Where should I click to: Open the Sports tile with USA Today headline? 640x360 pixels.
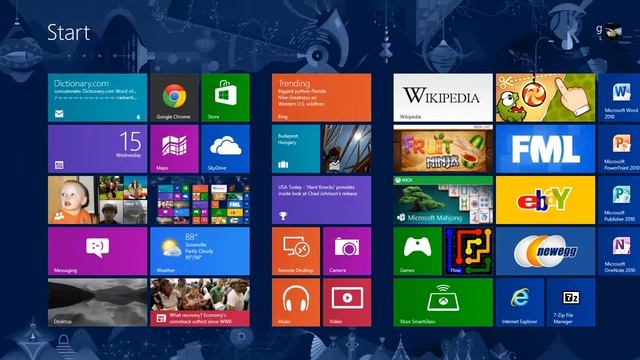click(x=322, y=200)
